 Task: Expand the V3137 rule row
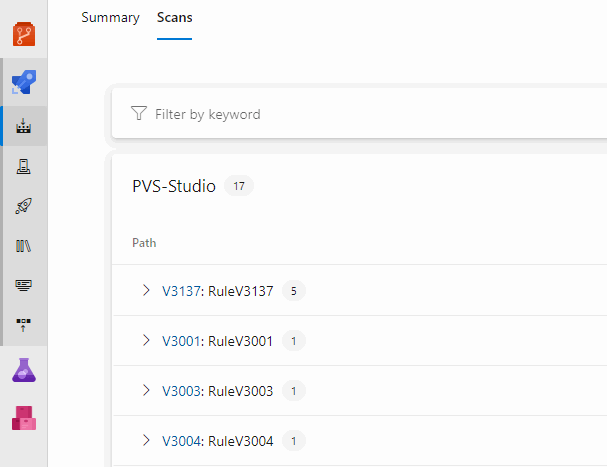click(x=146, y=291)
